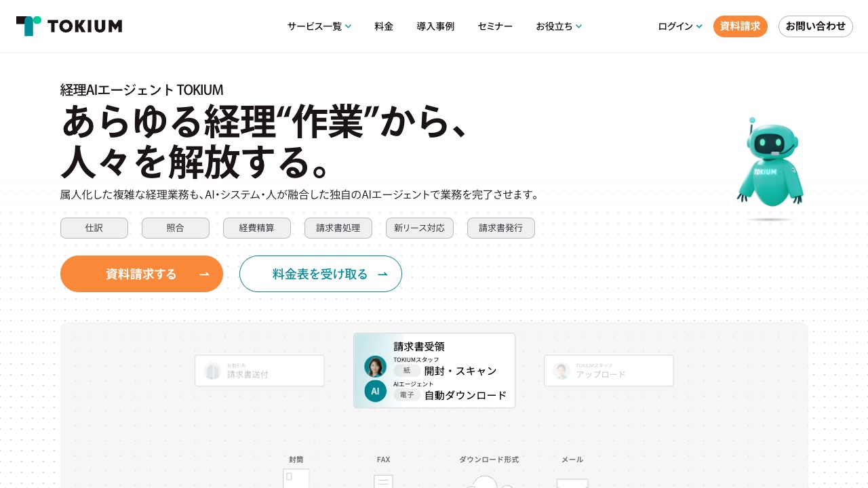Click the TOKIUM logo
The image size is (868, 488).
[x=69, y=26]
